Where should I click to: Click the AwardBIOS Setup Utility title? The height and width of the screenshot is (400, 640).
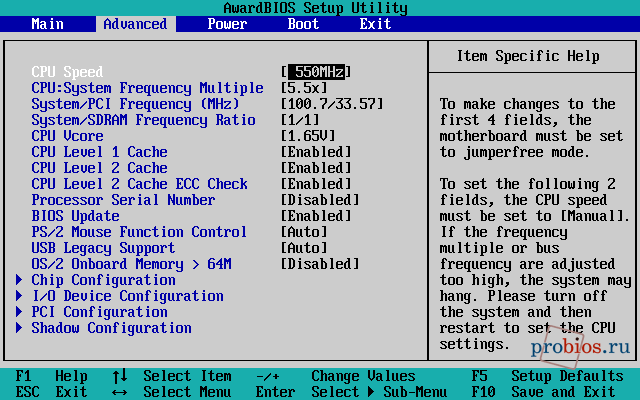tap(316, 8)
